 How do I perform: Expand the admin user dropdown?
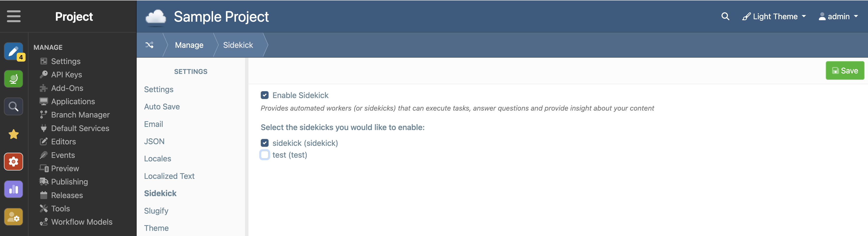838,16
